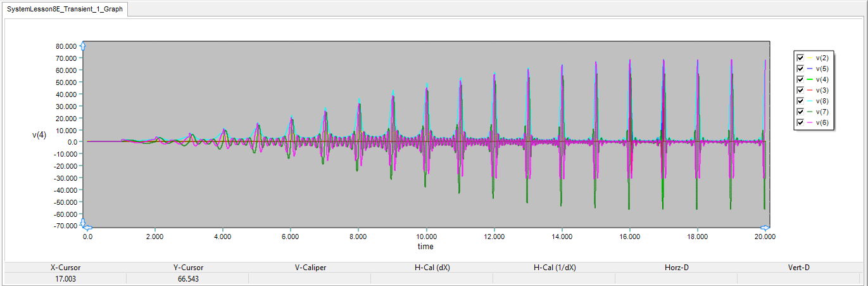Hide the v(5) trace in legend

[x=800, y=68]
